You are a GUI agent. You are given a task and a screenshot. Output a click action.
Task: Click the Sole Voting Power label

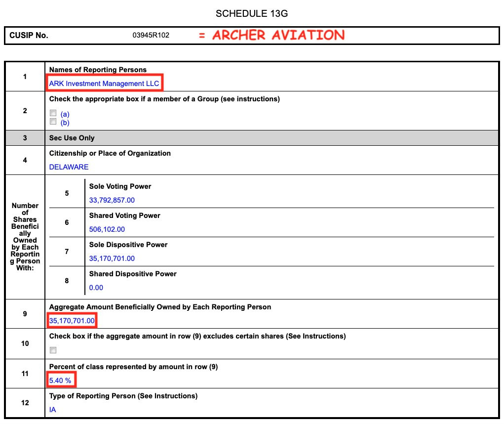[120, 186]
